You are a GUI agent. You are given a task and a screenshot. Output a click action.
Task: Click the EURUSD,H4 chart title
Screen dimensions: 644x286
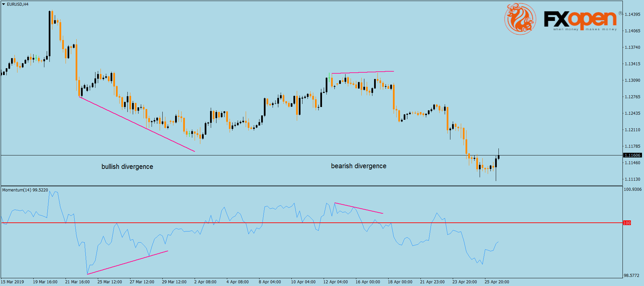[x=18, y=4]
